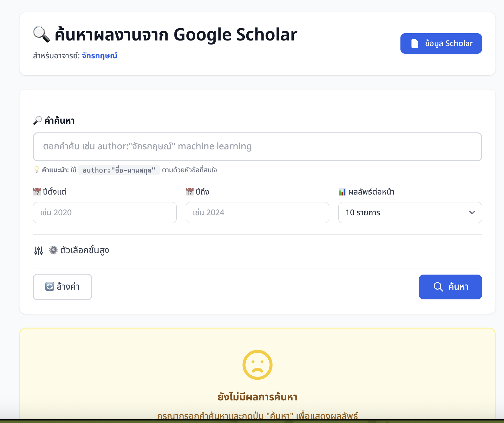Click the chevron on the results-per-page selector

click(x=471, y=213)
